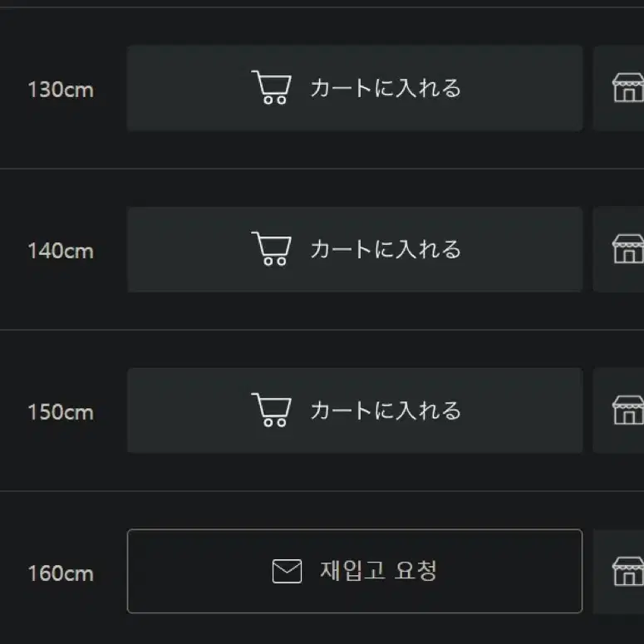Click the envelope icon in the 160cm row
Viewport: 644px width, 644px height.
287,571
